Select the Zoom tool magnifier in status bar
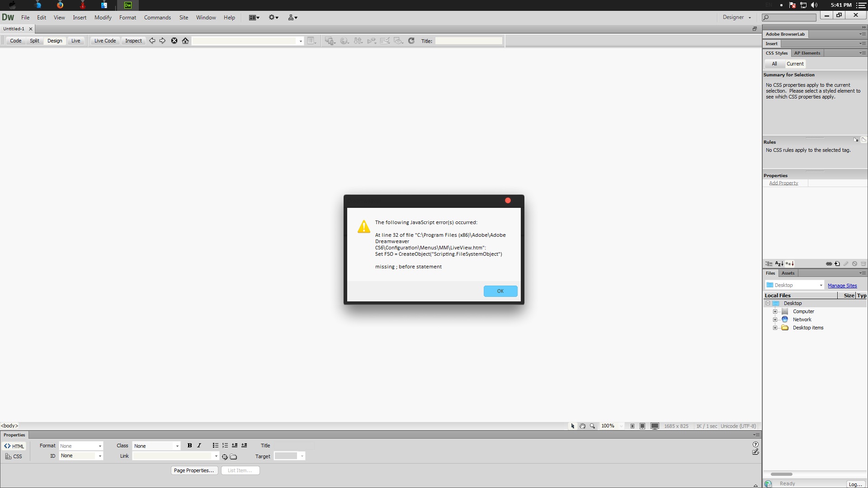This screenshot has width=868, height=488. tap(593, 426)
